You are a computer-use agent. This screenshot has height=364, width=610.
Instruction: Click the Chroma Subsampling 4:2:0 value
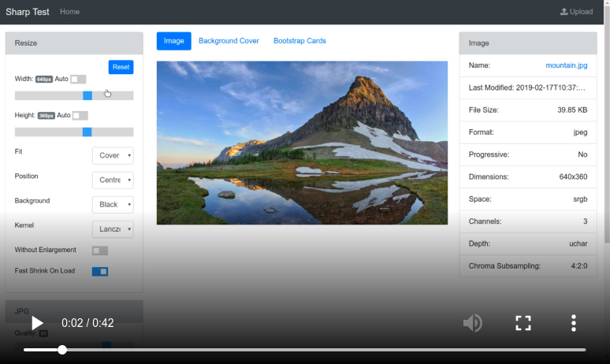pyautogui.click(x=579, y=266)
